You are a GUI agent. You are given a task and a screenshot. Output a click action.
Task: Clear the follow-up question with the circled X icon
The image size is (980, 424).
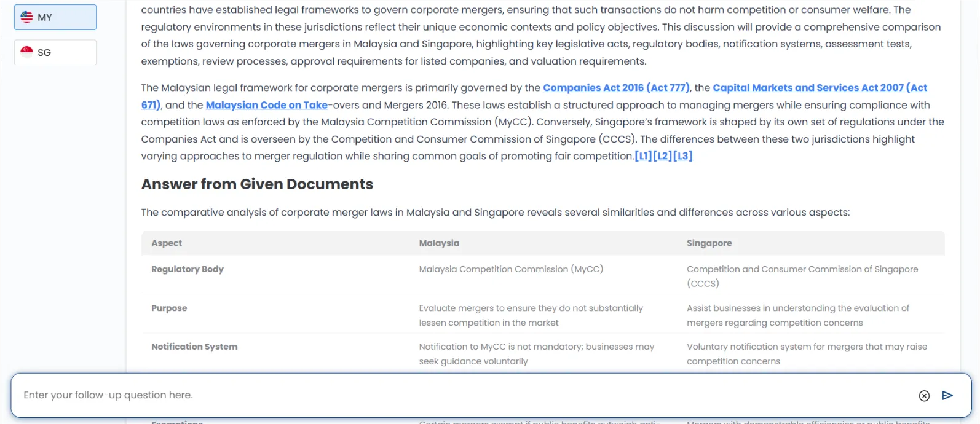click(x=924, y=396)
